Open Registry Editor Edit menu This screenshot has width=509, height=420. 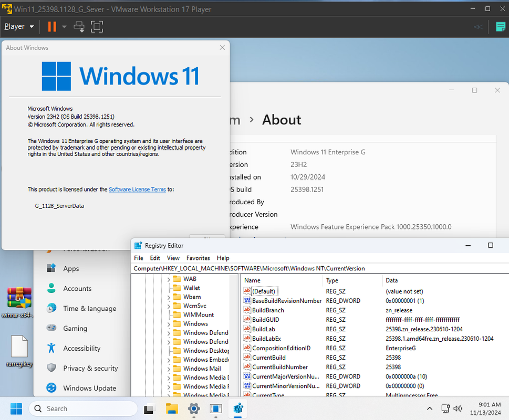155,258
